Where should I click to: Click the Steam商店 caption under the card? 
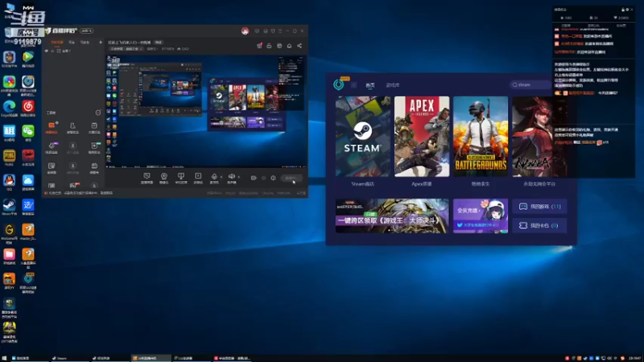pyautogui.click(x=363, y=184)
